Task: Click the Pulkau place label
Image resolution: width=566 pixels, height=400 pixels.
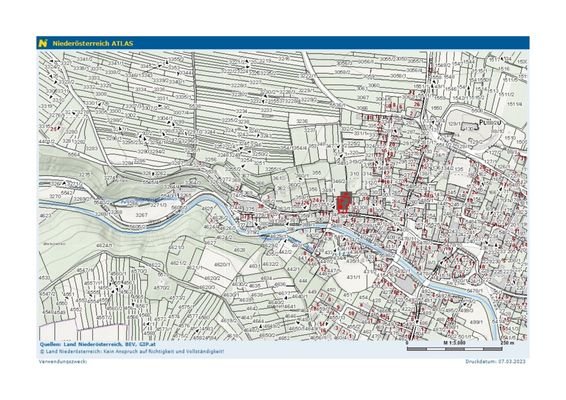Action: [491, 122]
